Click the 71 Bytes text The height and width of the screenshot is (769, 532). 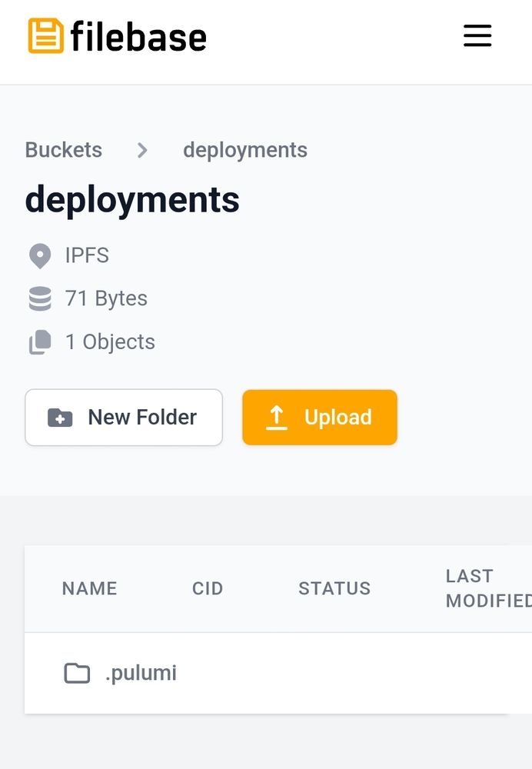(x=106, y=298)
